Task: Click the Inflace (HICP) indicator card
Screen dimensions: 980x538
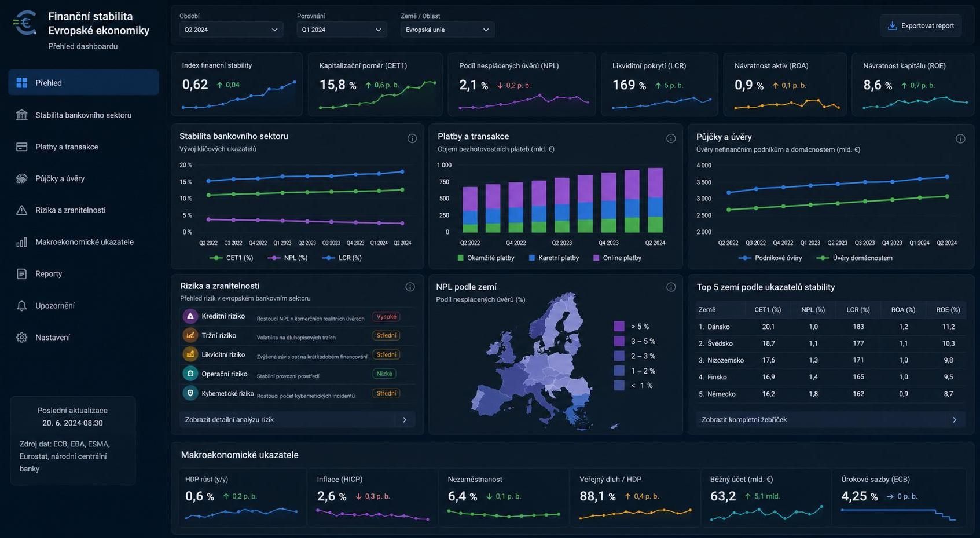Action: [373, 497]
